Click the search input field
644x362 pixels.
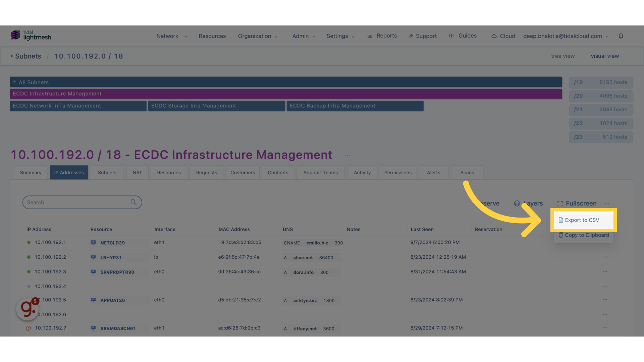pos(82,202)
